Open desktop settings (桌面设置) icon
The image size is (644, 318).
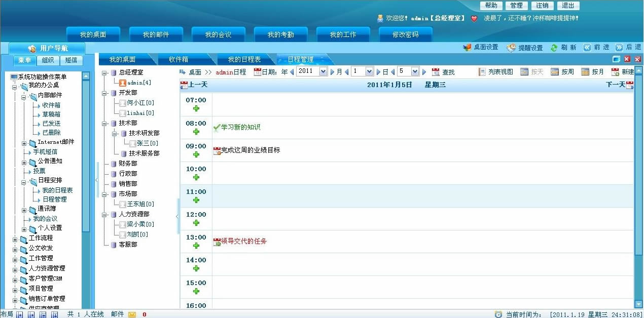[x=467, y=48]
